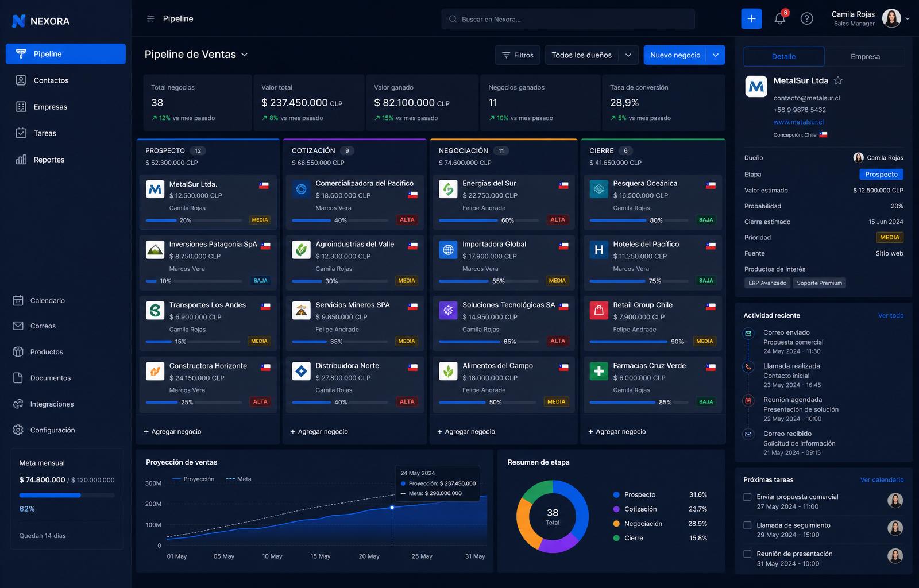Viewport: 919px width, 588px height.
Task: Click the Reportes chart icon
Action: (21, 160)
